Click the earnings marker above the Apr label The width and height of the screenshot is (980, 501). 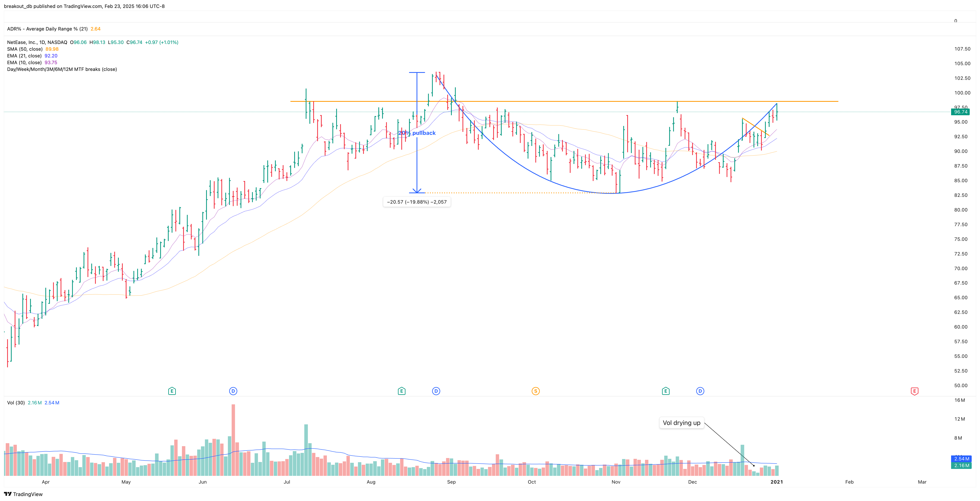click(172, 391)
